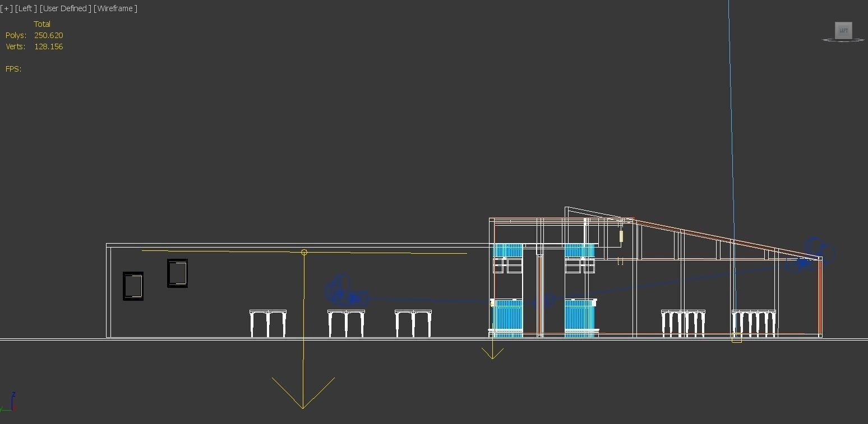
Task: Open the [Wireframe] display mode menu
Action: (x=115, y=8)
